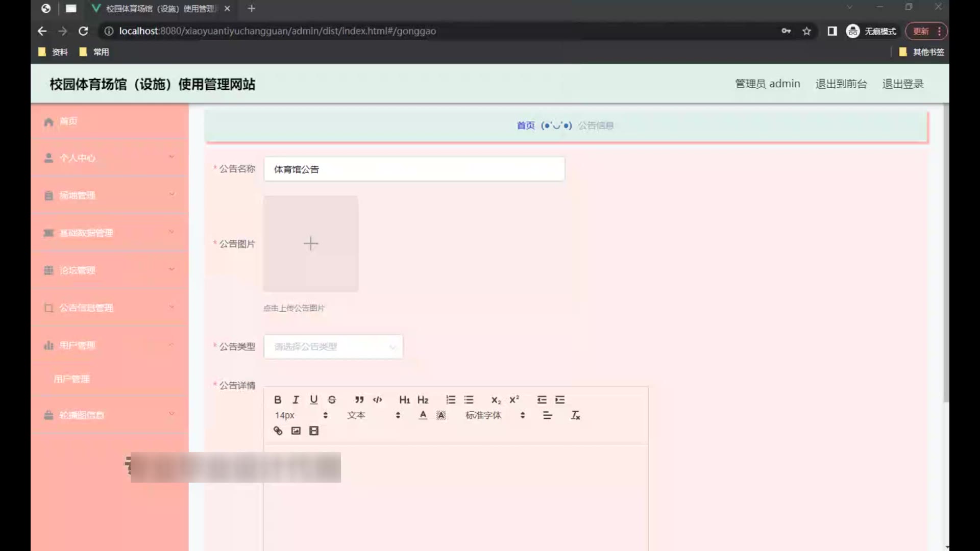980x551 pixels.
Task: Insert an image in the rich text editor
Action: point(296,431)
